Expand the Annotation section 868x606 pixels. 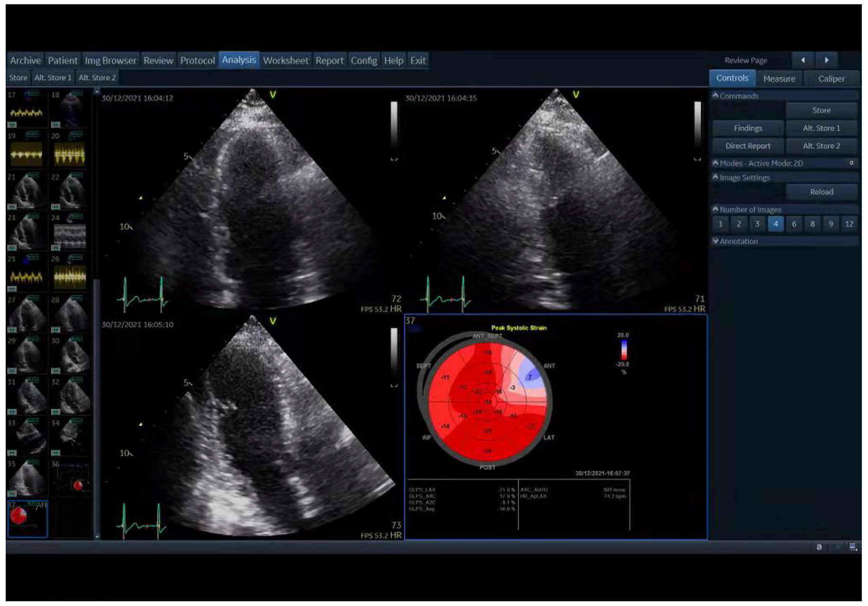tap(716, 241)
